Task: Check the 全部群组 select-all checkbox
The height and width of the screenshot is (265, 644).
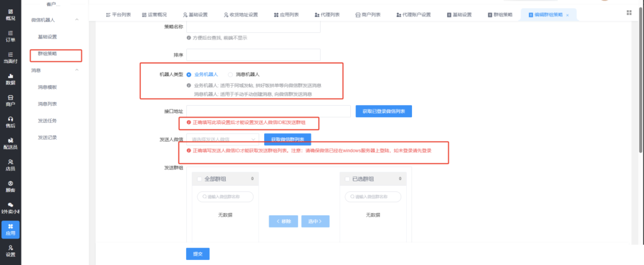Action: click(x=200, y=179)
